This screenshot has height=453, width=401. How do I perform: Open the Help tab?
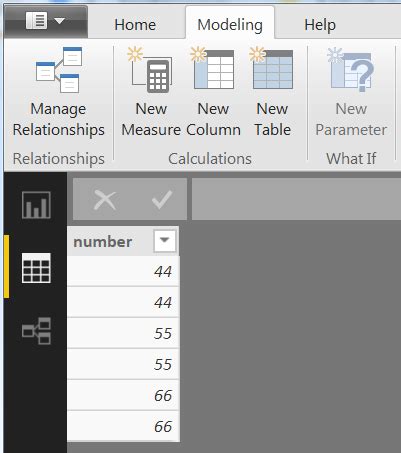pos(320,25)
